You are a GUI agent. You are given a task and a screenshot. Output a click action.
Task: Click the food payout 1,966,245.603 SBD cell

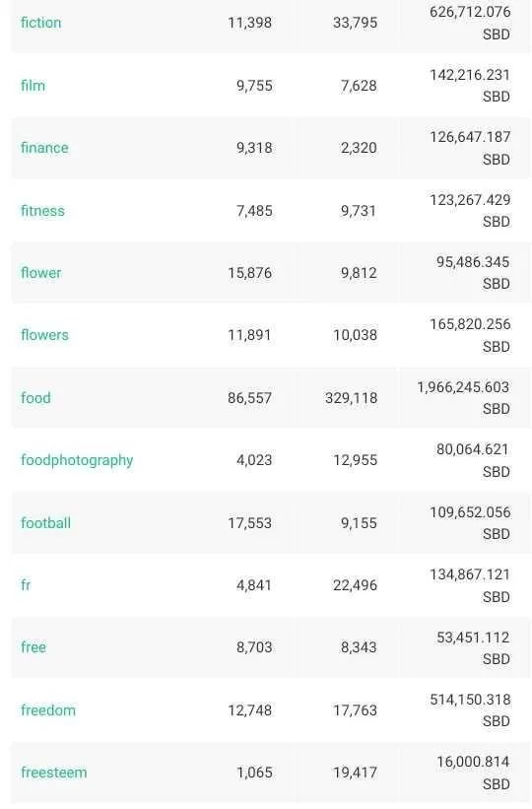pyautogui.click(x=463, y=398)
